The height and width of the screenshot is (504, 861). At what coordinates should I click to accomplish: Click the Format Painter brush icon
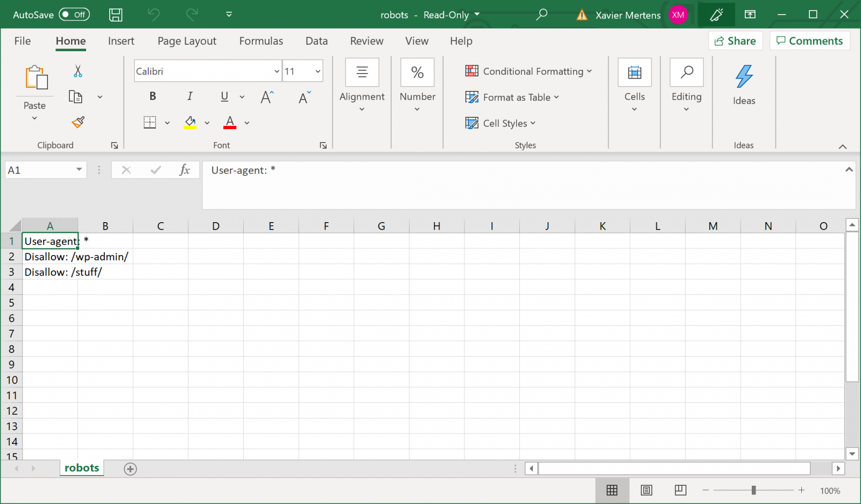[x=78, y=123]
